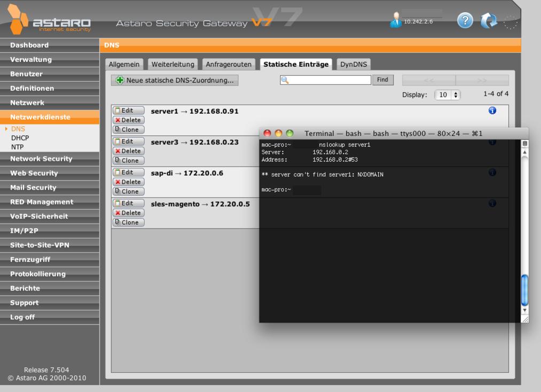Open info icon for server1 entry
This screenshot has width=541, height=392.
(492, 111)
